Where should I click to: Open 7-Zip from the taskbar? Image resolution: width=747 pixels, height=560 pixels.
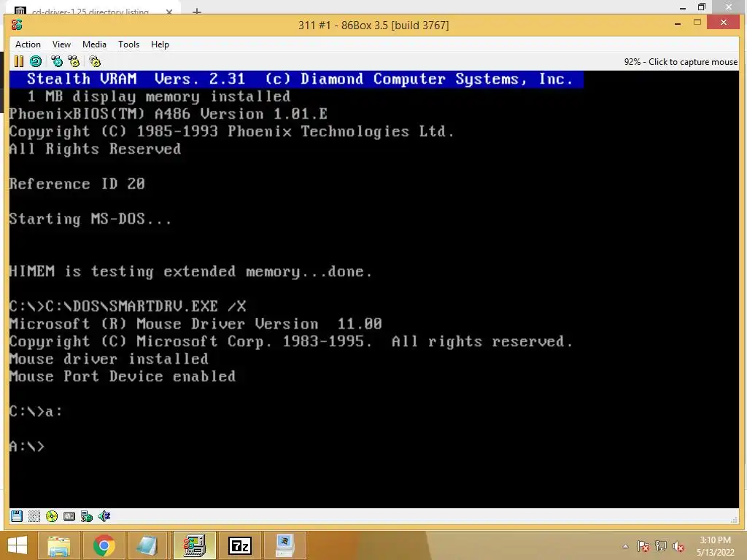point(239,545)
